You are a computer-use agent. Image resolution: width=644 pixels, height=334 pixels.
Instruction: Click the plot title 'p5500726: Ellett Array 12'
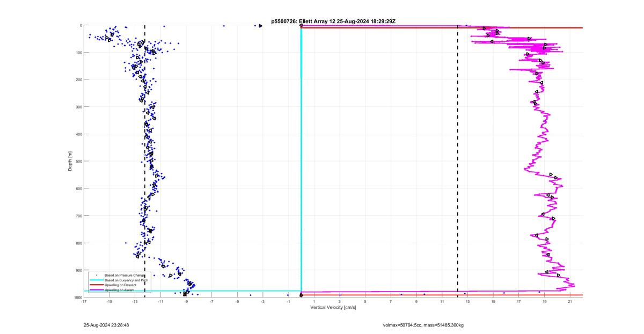[x=304, y=21]
